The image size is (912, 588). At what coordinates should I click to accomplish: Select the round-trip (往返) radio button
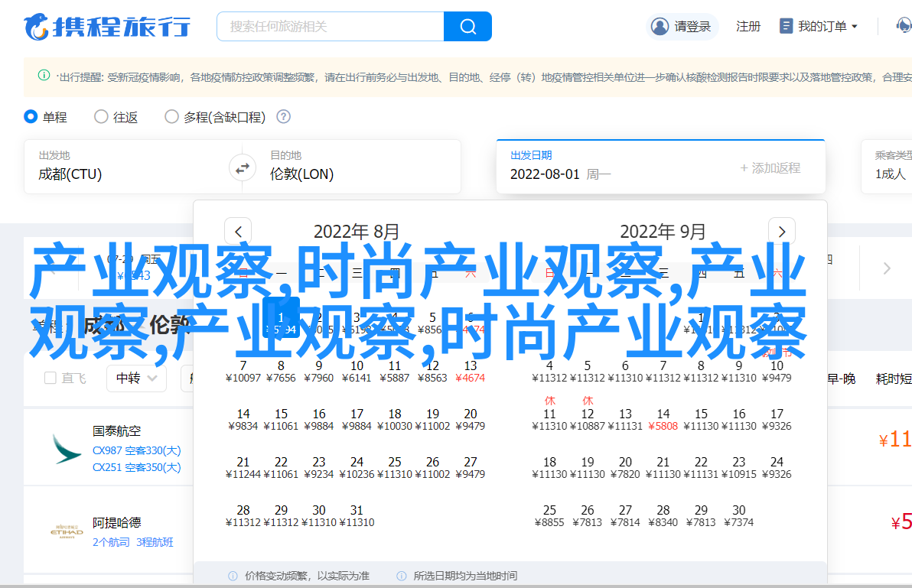pos(101,117)
